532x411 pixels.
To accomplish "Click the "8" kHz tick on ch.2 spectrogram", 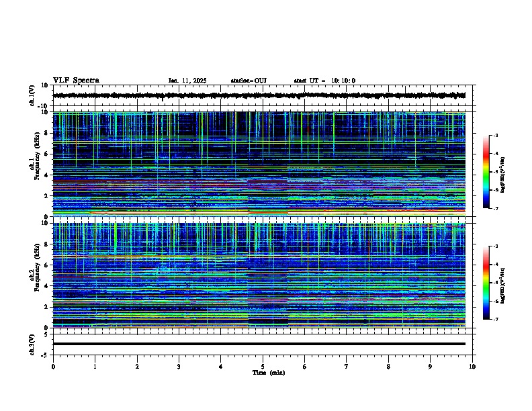I will (x=46, y=244).
